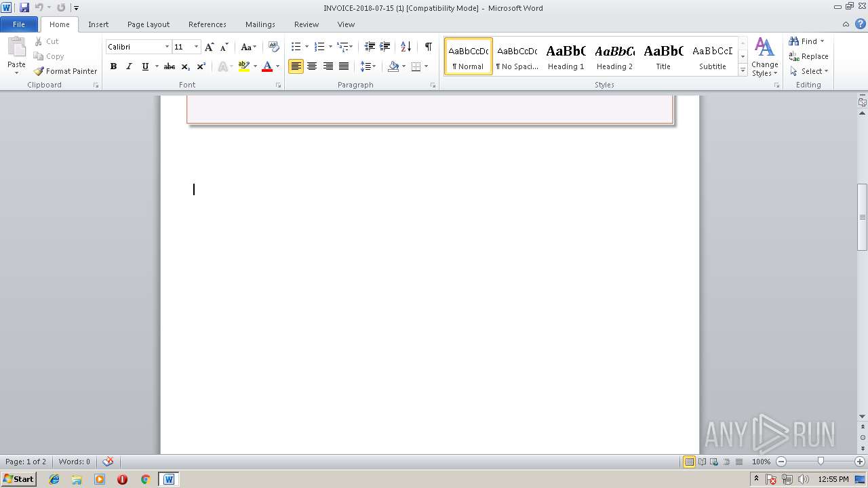Open the Select dropdown in Editing

pyautogui.click(x=809, y=71)
